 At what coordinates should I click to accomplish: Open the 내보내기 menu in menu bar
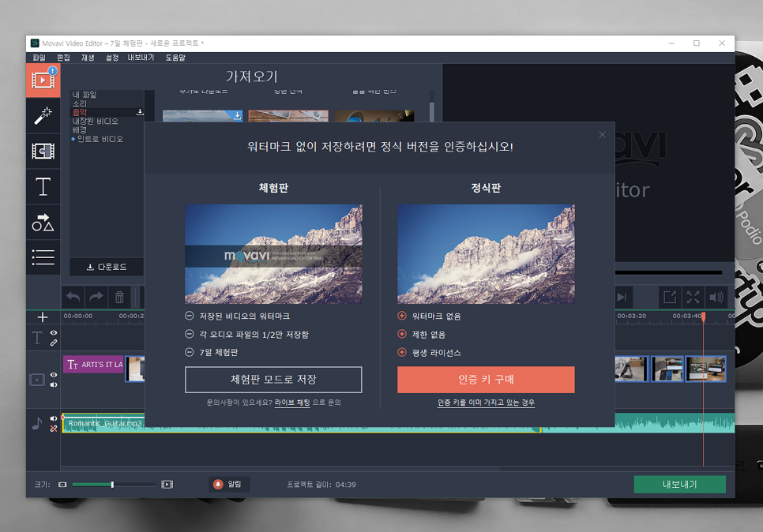[x=141, y=58]
